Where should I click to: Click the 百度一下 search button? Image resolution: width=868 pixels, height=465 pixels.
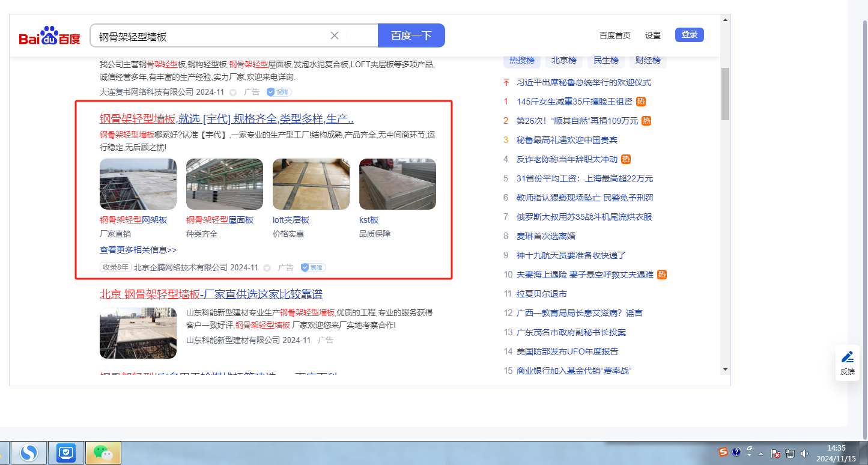[x=411, y=35]
